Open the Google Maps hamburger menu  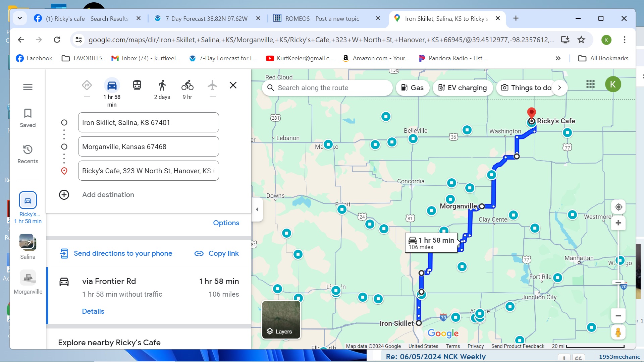pos(28,87)
